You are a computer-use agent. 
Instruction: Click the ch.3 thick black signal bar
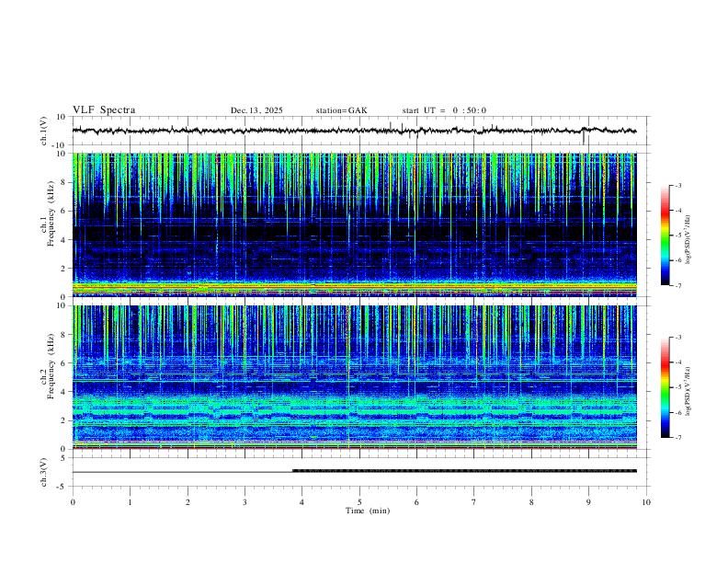tap(464, 471)
